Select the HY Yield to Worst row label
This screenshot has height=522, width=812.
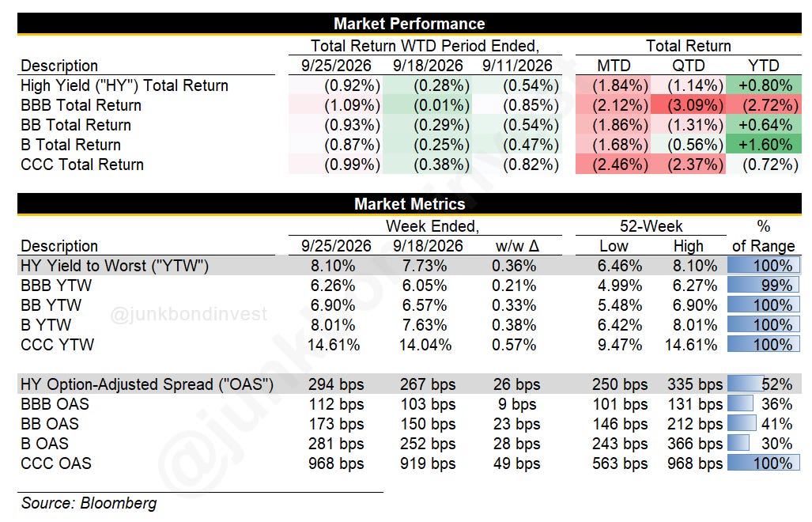point(115,266)
